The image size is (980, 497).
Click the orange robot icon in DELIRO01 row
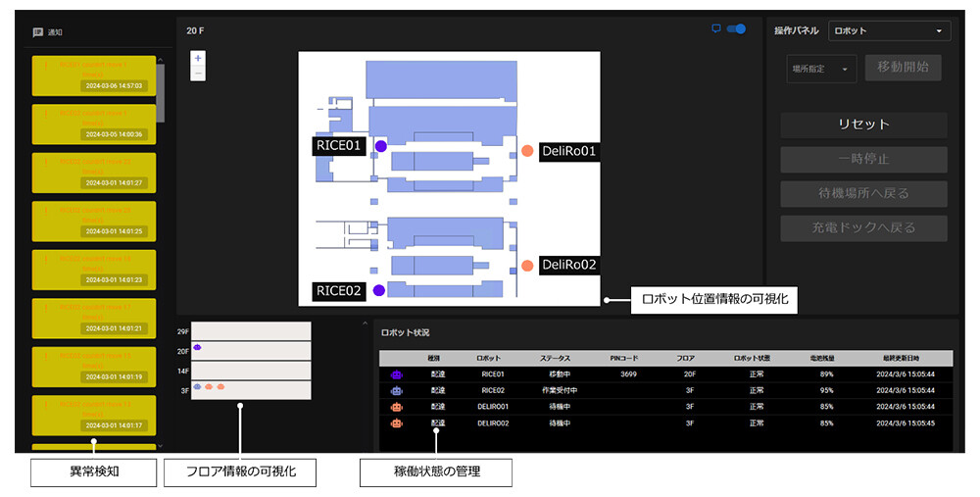(396, 407)
